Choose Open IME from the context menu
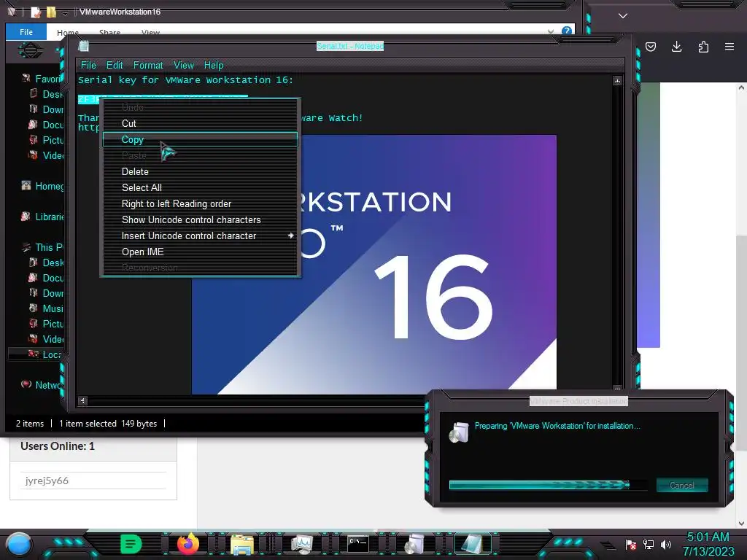 200,252
